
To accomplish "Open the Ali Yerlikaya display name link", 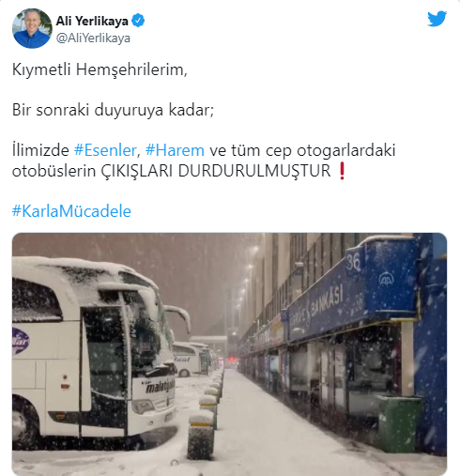I will [92, 22].
